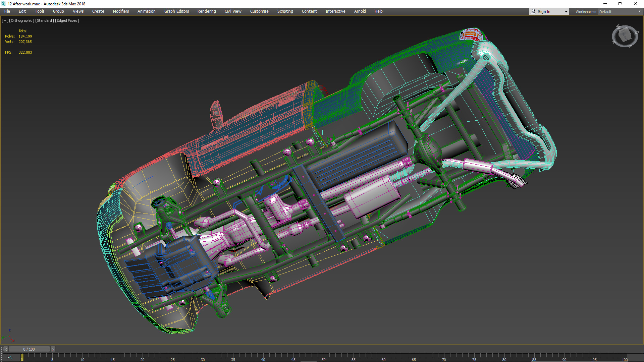Click the Sign In user icon

(x=533, y=11)
